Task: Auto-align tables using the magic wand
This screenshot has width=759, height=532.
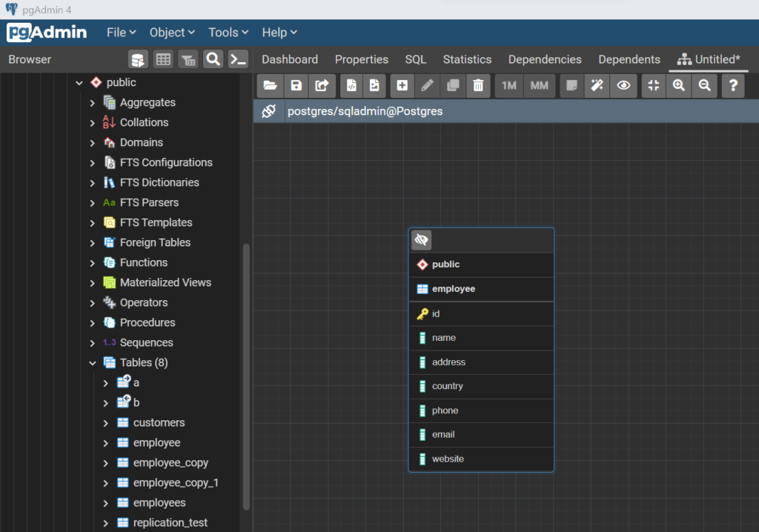Action: click(x=597, y=85)
